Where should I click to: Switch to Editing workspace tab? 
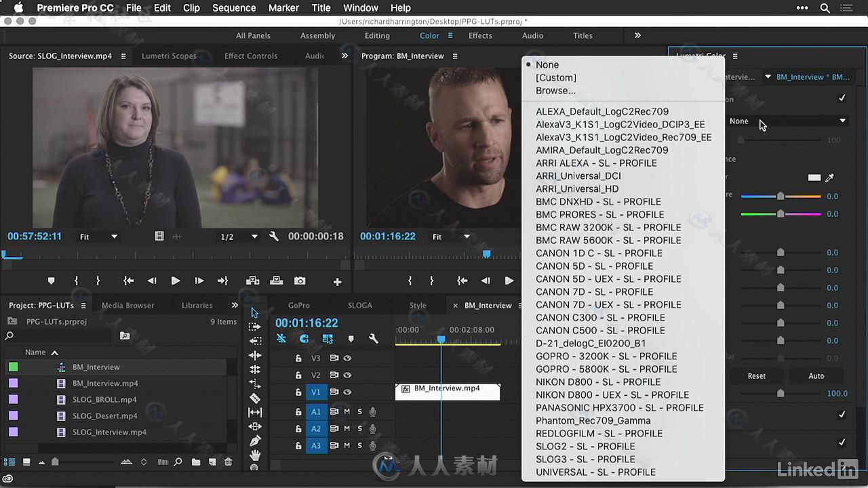(377, 35)
